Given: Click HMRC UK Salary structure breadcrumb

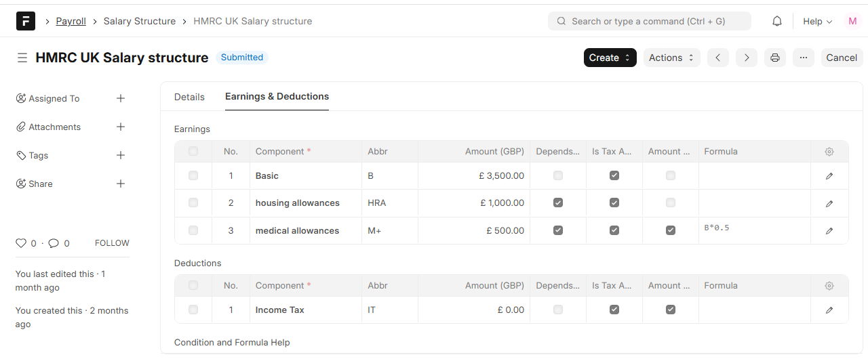Looking at the screenshot, I should point(253,21).
